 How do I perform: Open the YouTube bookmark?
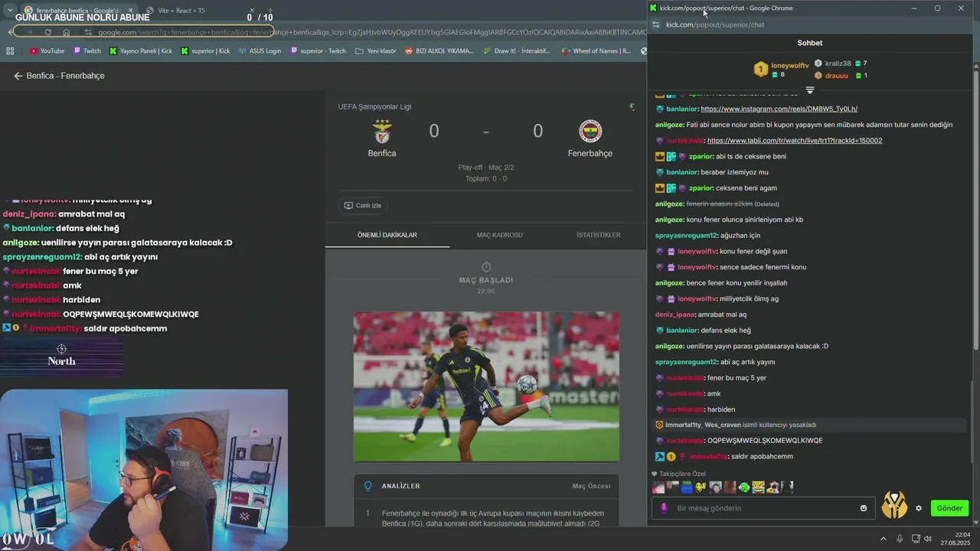click(46, 51)
